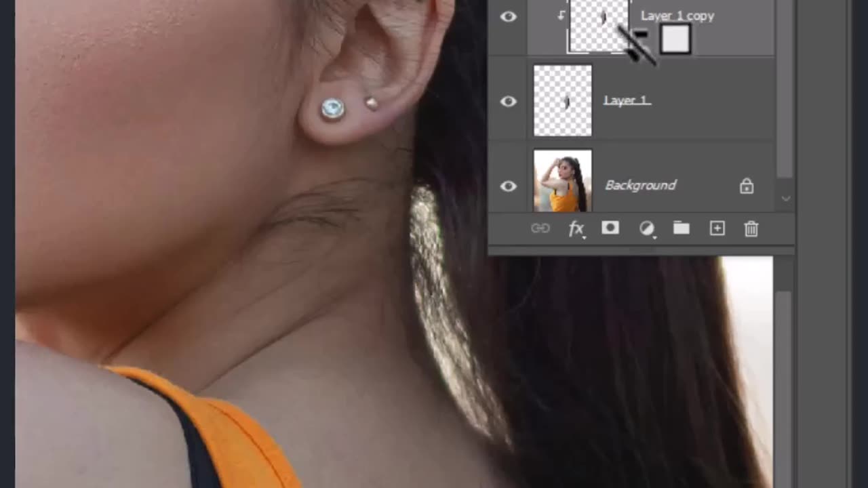The image size is (868, 488).
Task: Select the Background layer thumbnail
Action: coord(563,180)
